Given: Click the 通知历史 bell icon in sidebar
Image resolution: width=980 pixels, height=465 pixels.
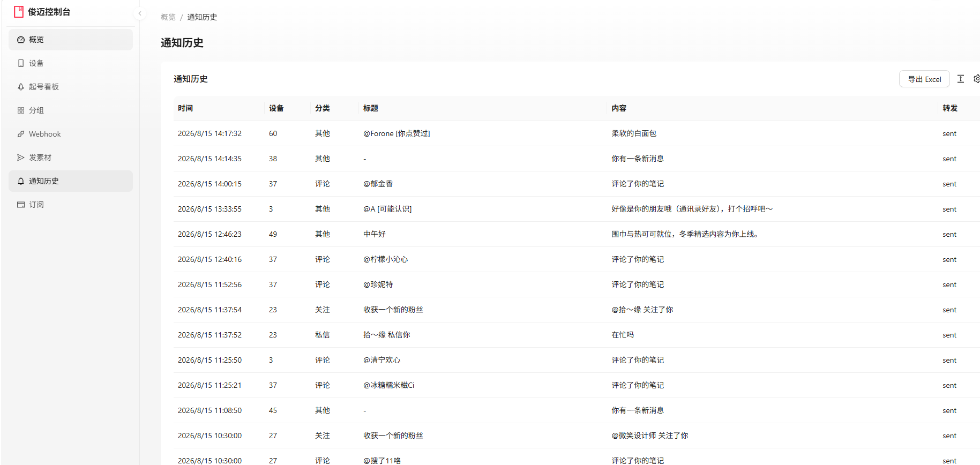Looking at the screenshot, I should [x=21, y=181].
